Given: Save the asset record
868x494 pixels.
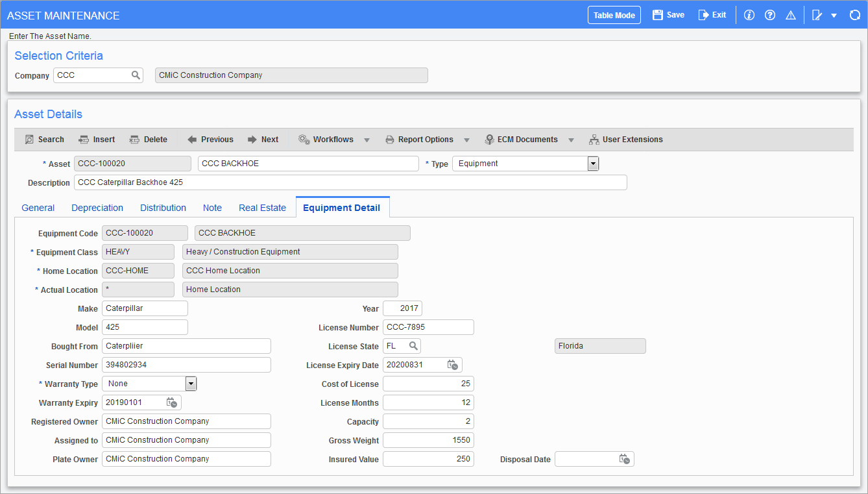Looking at the screenshot, I should pos(668,14).
